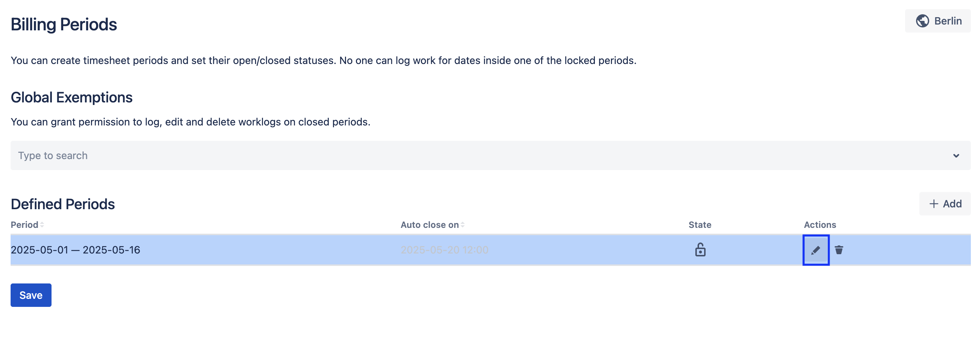980x346 pixels.
Task: Click the Actions column header
Action: [820, 225]
